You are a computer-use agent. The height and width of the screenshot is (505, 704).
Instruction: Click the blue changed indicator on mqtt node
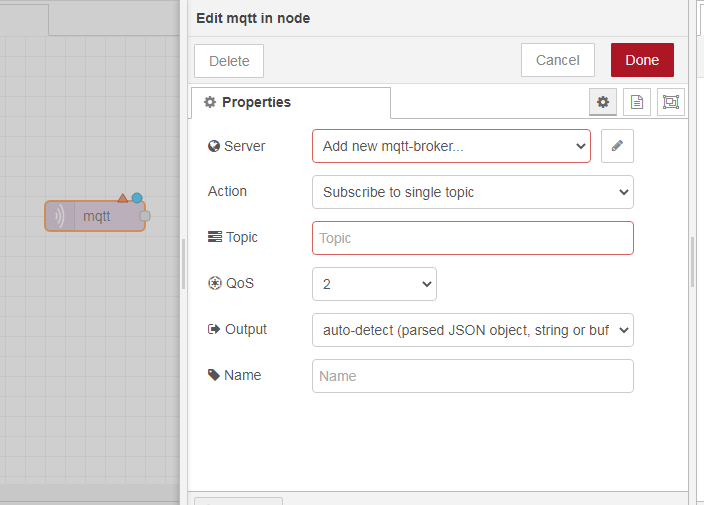(x=137, y=198)
